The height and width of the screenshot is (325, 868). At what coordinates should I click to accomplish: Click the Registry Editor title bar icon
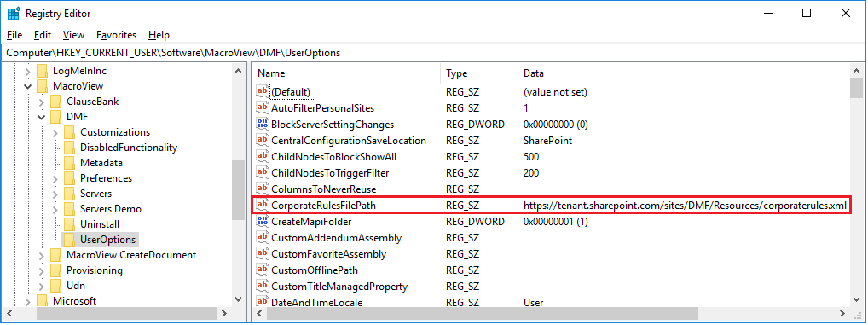tap(14, 14)
